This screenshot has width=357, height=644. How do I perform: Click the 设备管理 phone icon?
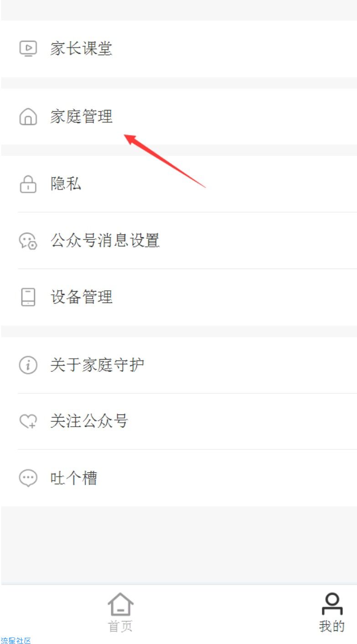coord(28,297)
